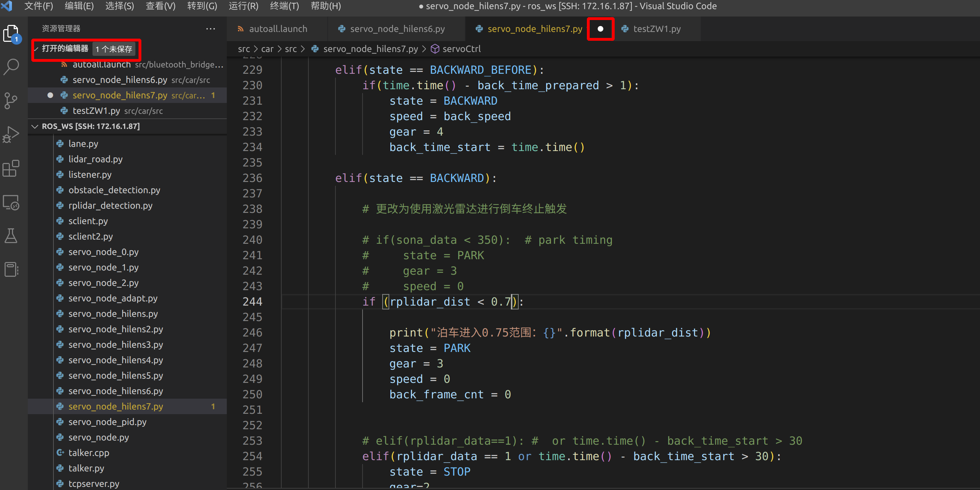Click line number 246 in the gutter
Viewport: 980px width, 490px height.
coord(252,332)
